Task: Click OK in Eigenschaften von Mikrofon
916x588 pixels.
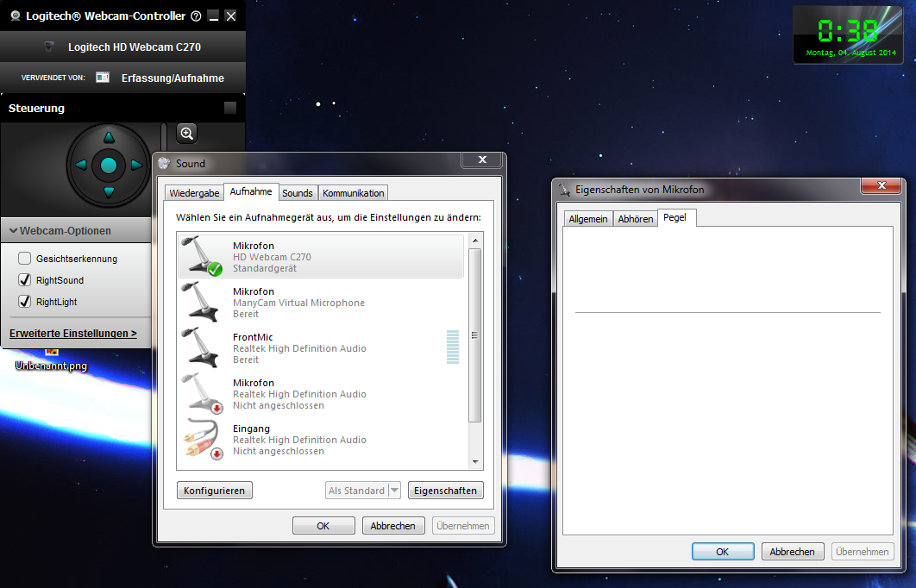Action: pos(723,551)
